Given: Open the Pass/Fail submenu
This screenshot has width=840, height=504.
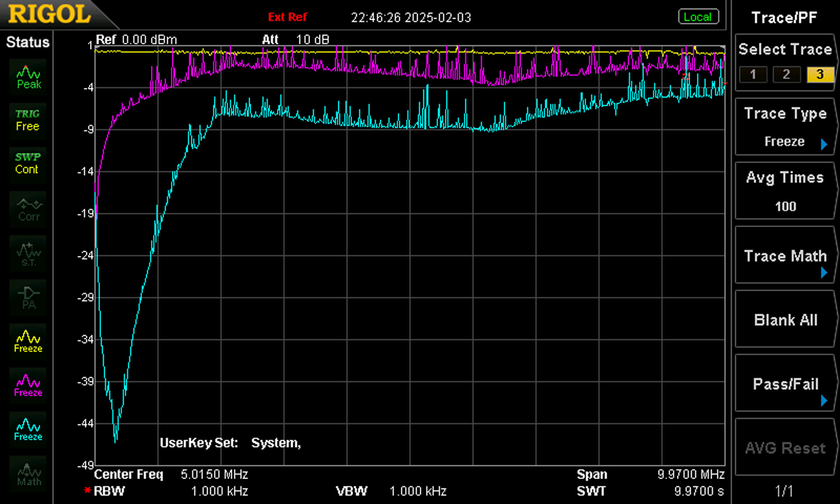Looking at the screenshot, I should point(785,384).
